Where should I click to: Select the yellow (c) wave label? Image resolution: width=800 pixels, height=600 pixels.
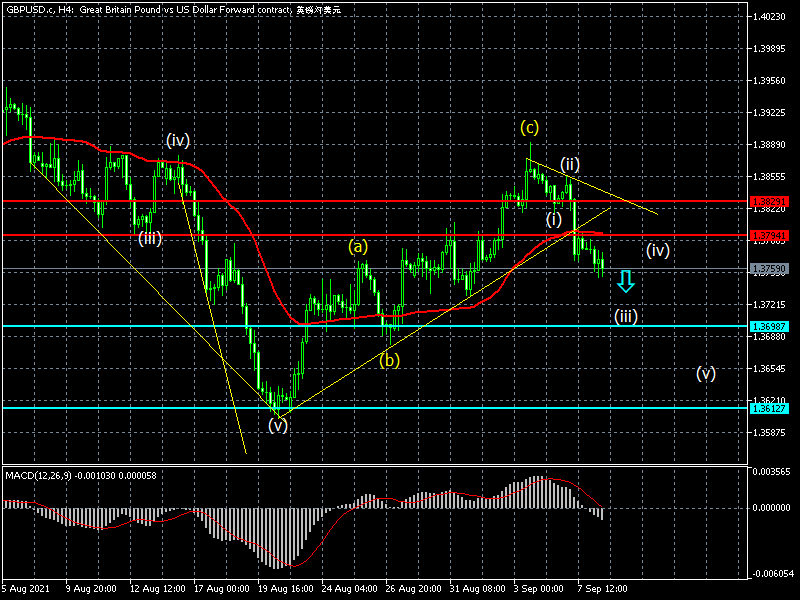click(529, 127)
